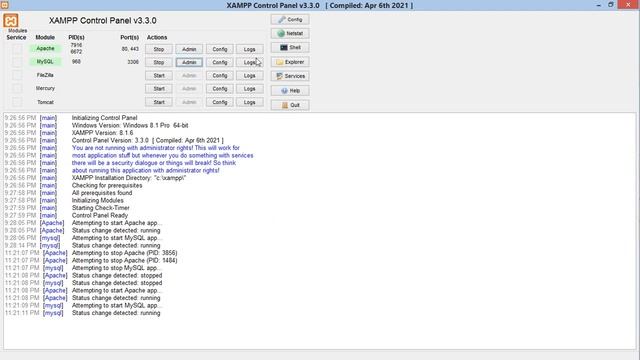Stop the Apache module
640x360 pixels.
tap(159, 49)
